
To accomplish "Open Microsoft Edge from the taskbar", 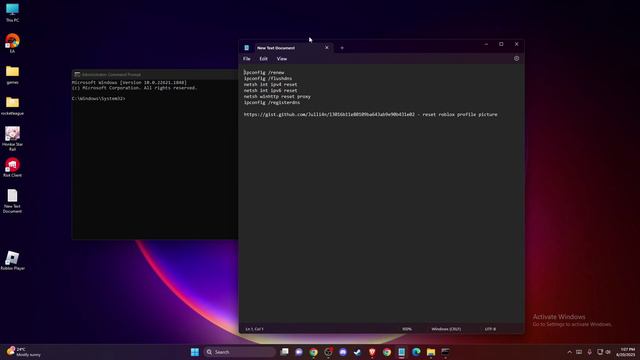I will tap(416, 352).
